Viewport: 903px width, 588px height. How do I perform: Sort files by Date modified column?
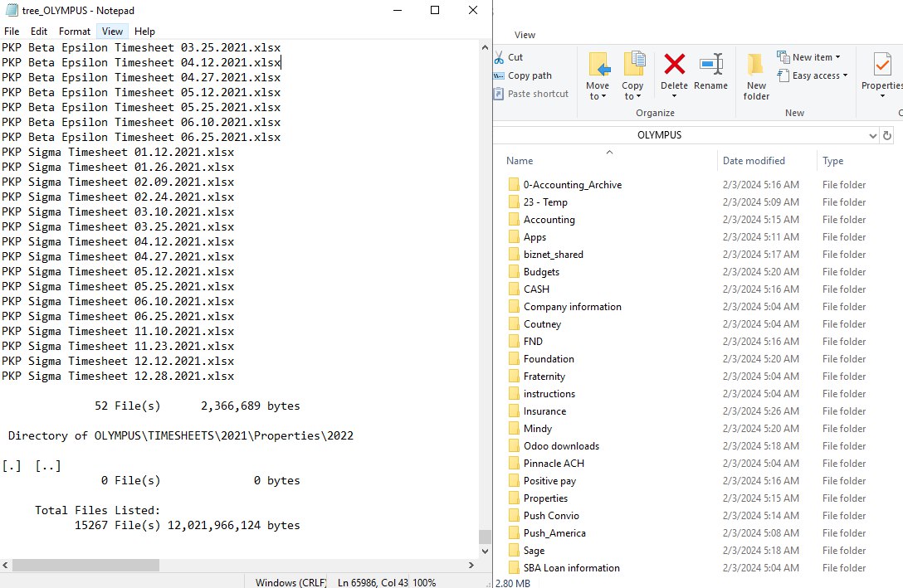click(x=754, y=161)
